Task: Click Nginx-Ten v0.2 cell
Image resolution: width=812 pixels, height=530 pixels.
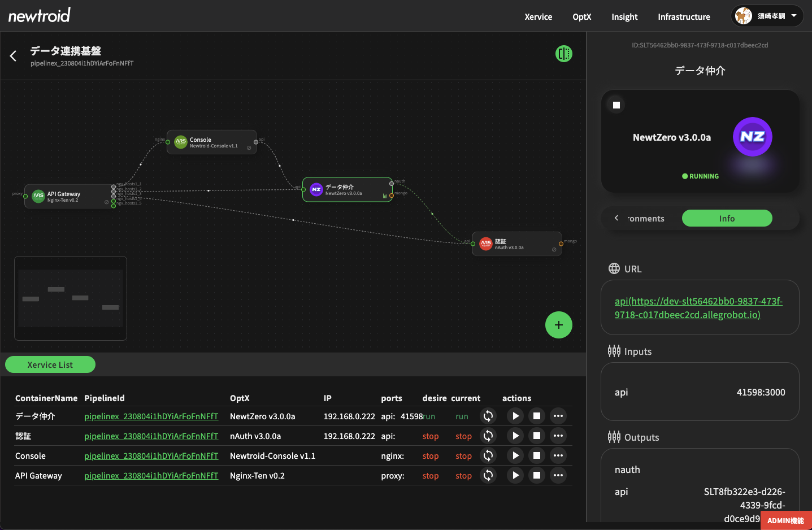Action: (x=257, y=476)
